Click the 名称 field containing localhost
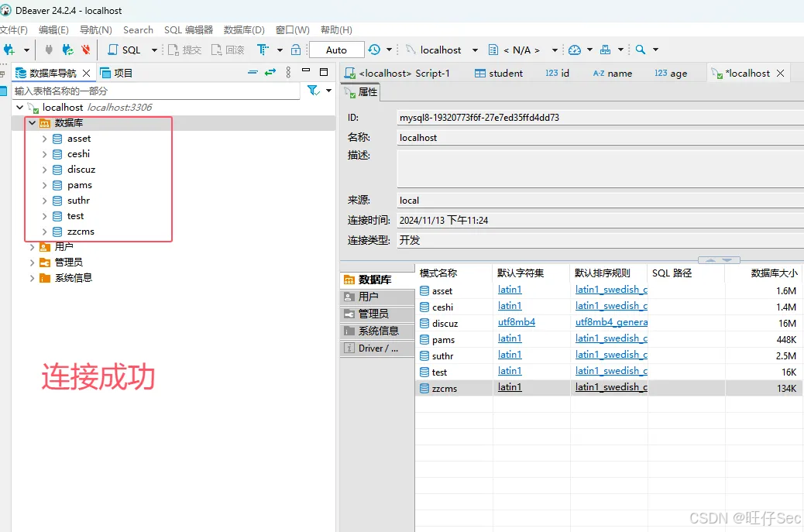 tap(600, 138)
